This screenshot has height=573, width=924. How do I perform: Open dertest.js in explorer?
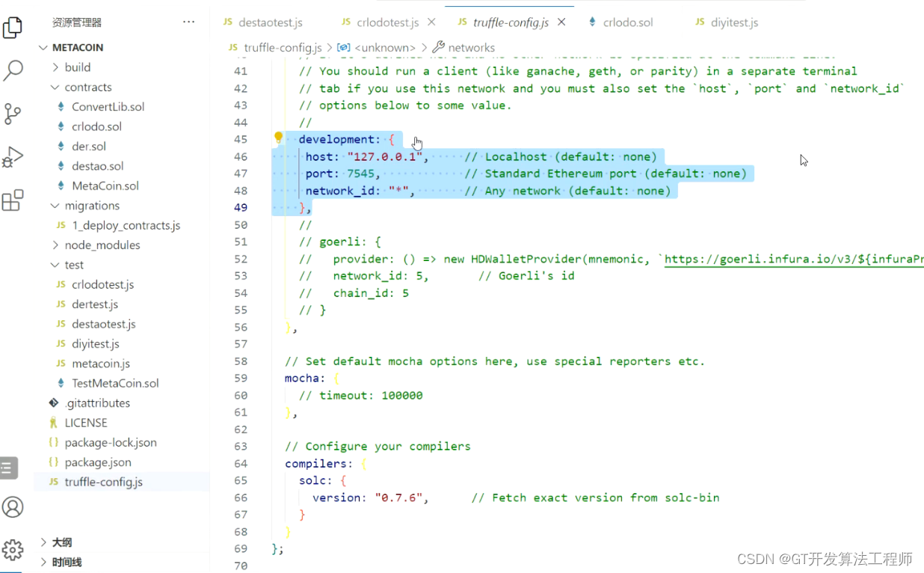pyautogui.click(x=95, y=304)
